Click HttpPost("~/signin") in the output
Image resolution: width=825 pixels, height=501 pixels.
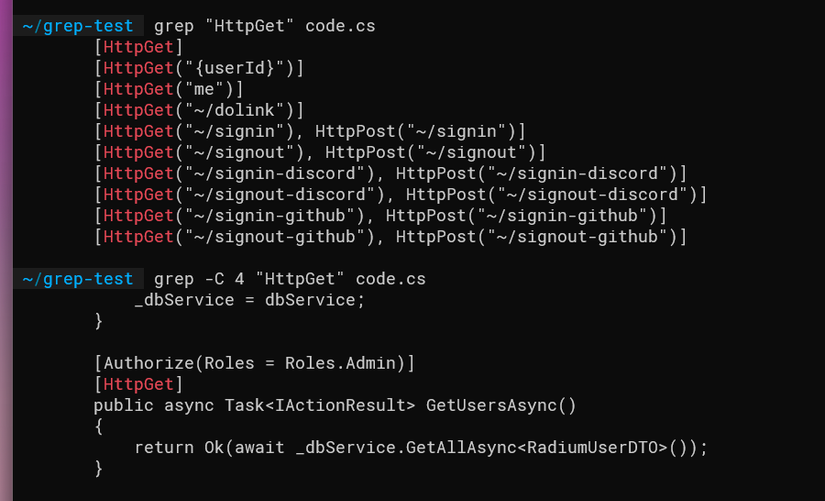[x=415, y=131]
